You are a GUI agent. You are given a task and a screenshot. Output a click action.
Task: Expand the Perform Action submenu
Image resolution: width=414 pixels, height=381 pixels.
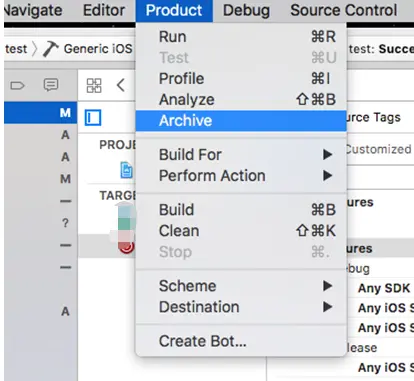click(x=241, y=176)
